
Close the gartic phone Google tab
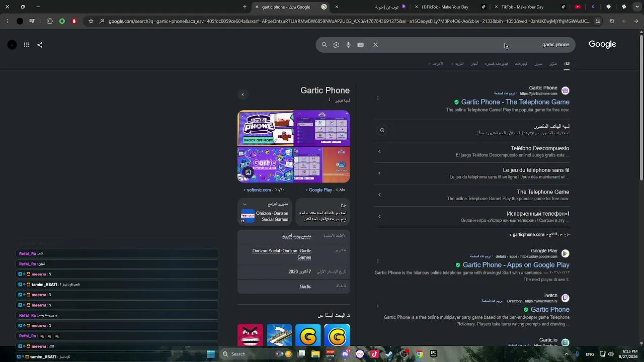click(257, 7)
